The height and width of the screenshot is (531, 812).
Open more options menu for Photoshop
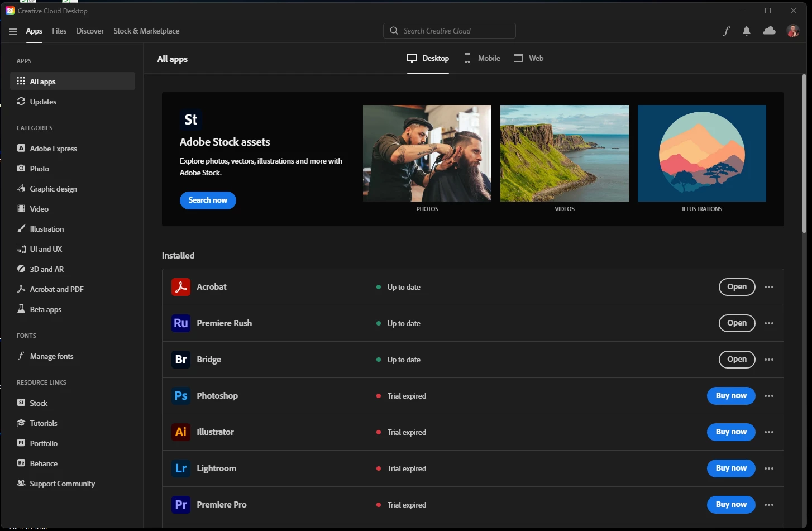[x=769, y=396]
